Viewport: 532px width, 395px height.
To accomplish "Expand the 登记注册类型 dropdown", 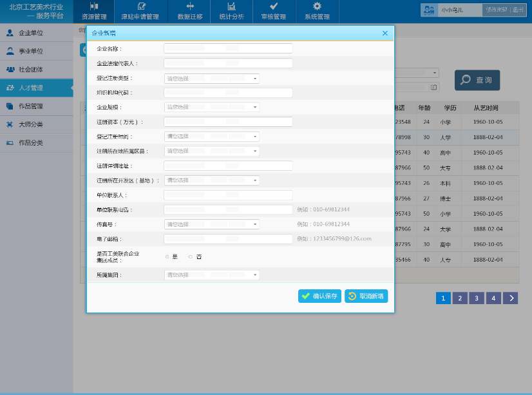I will pos(211,79).
